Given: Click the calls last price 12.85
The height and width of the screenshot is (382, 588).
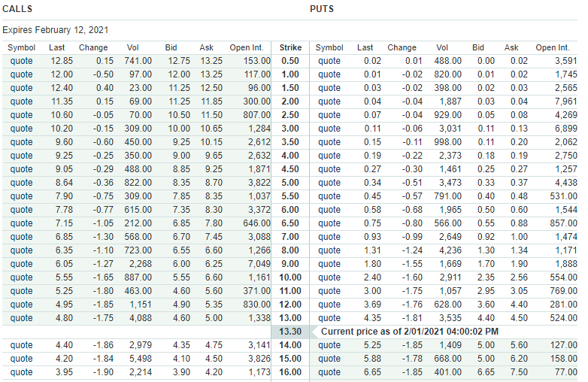Looking at the screenshot, I should click(x=62, y=61).
